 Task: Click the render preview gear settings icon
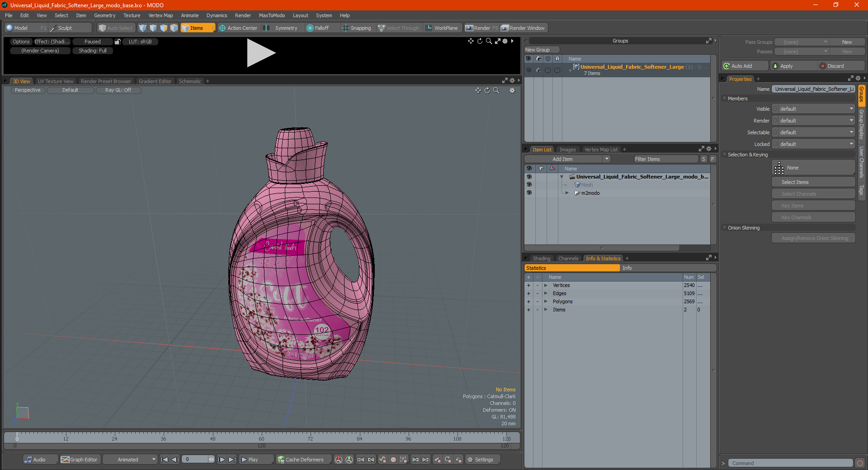(x=505, y=41)
